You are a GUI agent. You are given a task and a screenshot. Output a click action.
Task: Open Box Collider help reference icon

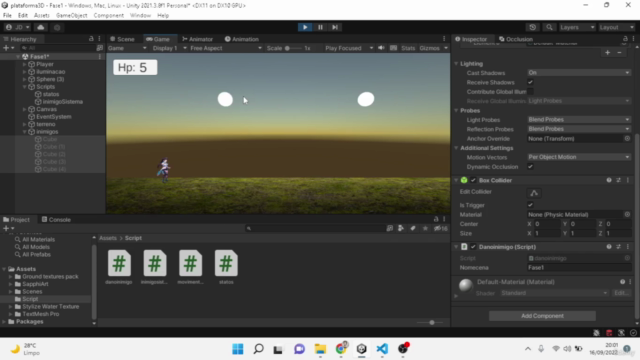click(x=609, y=180)
